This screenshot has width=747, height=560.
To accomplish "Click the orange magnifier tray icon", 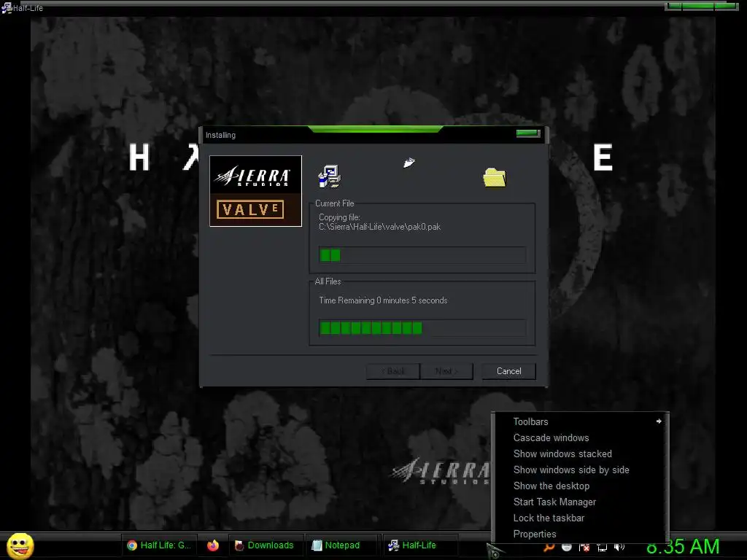I will (x=549, y=548).
